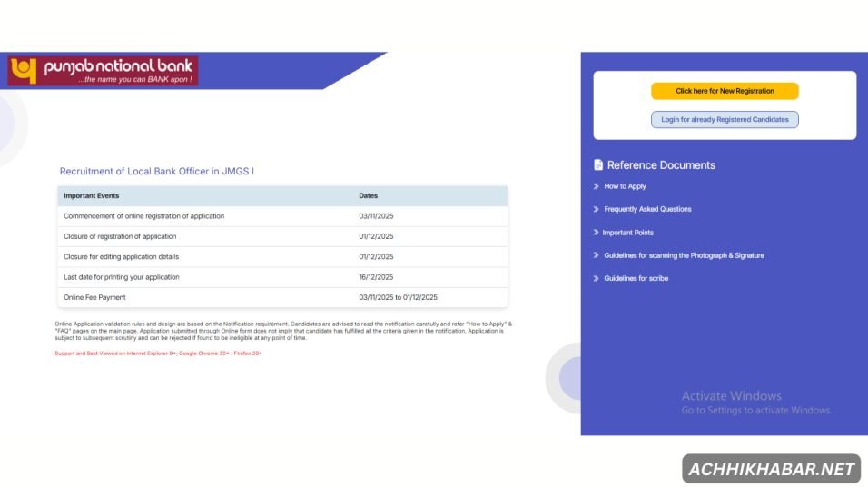Open Login for already Registered Candidates
The width and height of the screenshot is (868, 488).
(725, 119)
